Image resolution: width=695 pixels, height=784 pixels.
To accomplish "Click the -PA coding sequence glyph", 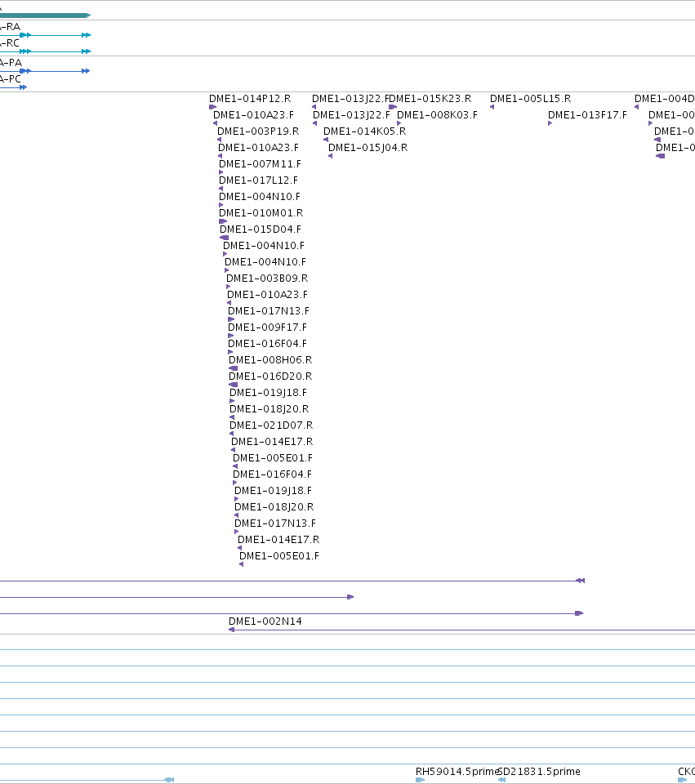I will tap(45, 71).
